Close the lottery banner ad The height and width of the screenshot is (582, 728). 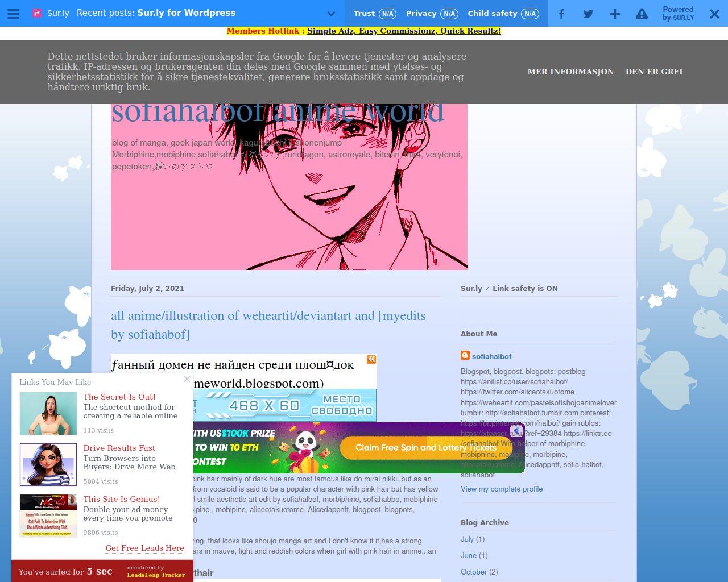(x=516, y=430)
